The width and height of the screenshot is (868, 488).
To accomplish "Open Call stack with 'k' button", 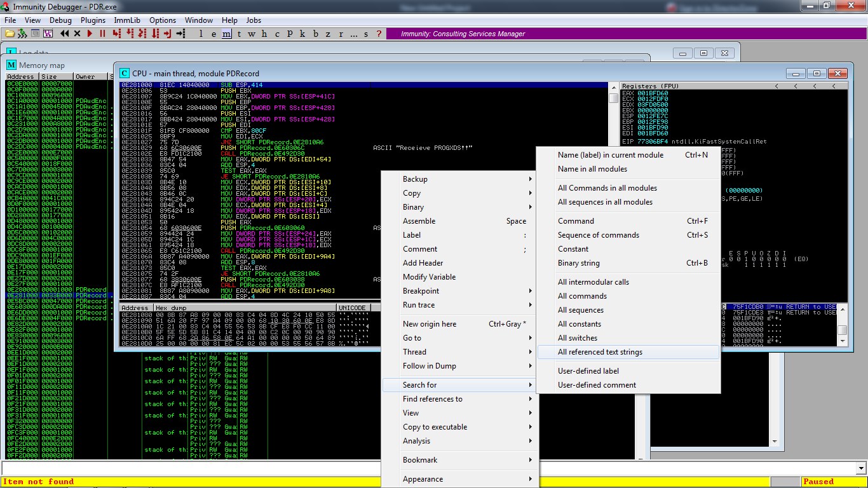I will click(302, 34).
